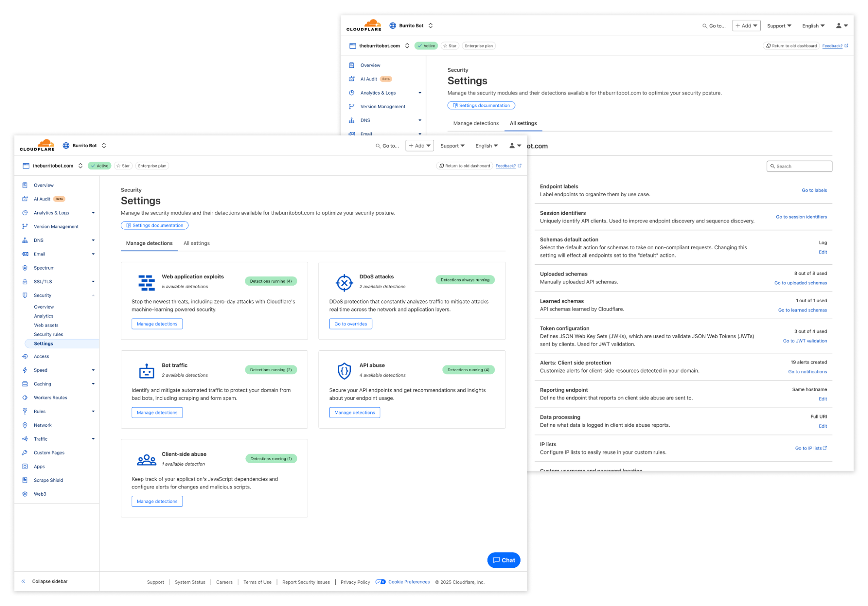Click the Workers Routes icon
This screenshot has width=868, height=606.
point(25,398)
